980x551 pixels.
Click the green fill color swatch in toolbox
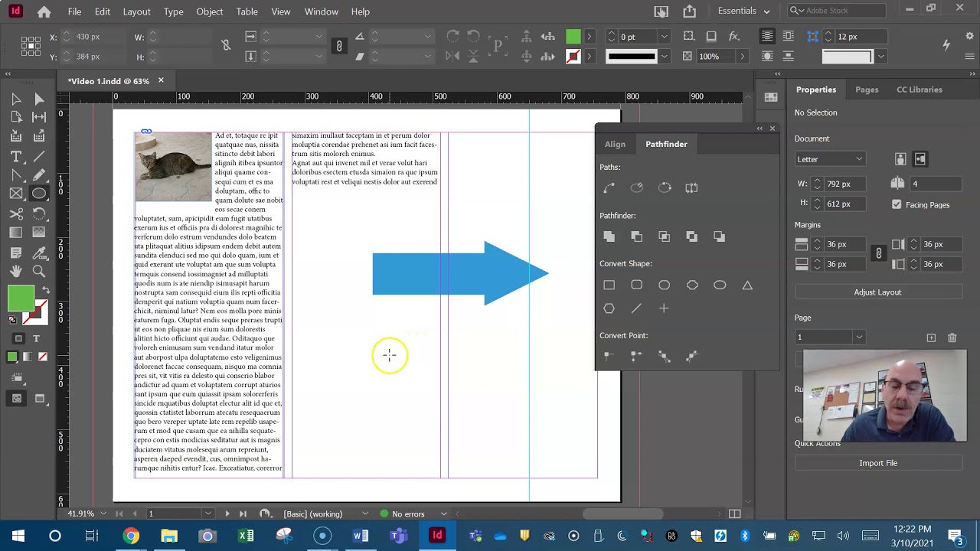[x=21, y=298]
